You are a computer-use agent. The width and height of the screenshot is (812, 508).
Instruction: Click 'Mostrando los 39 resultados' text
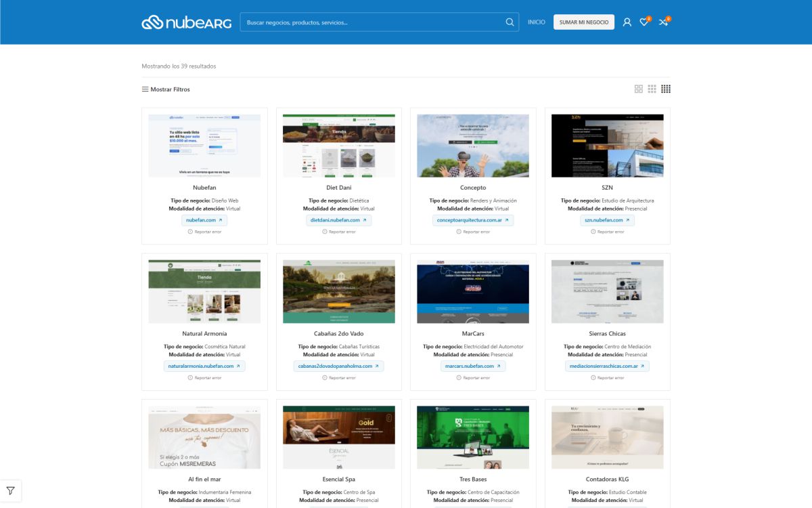[179, 66]
